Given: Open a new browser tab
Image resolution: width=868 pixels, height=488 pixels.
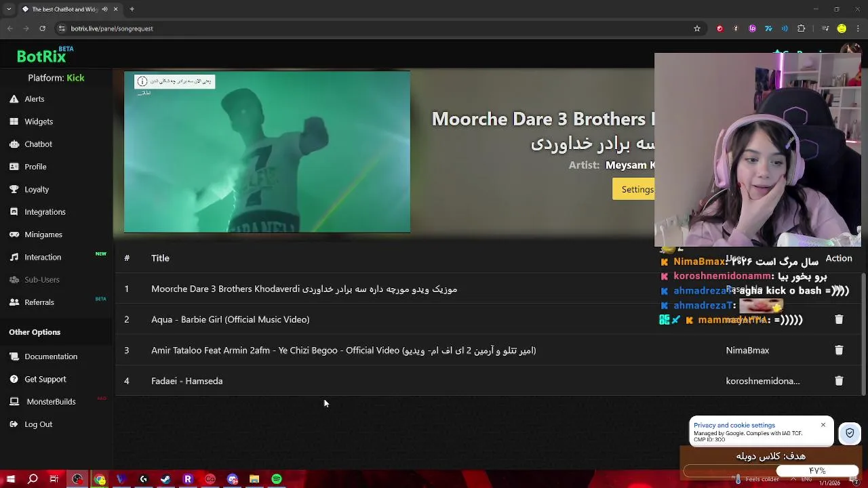Looking at the screenshot, I should [132, 9].
